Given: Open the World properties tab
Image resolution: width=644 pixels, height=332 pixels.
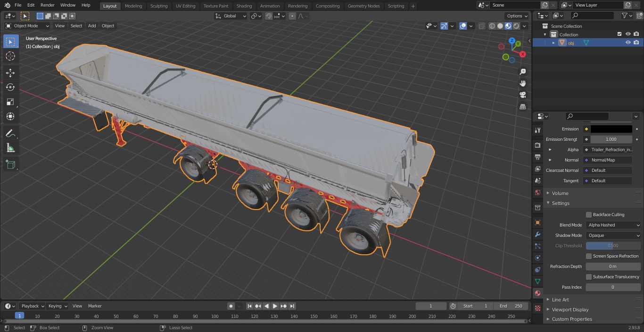Looking at the screenshot, I should (537, 192).
